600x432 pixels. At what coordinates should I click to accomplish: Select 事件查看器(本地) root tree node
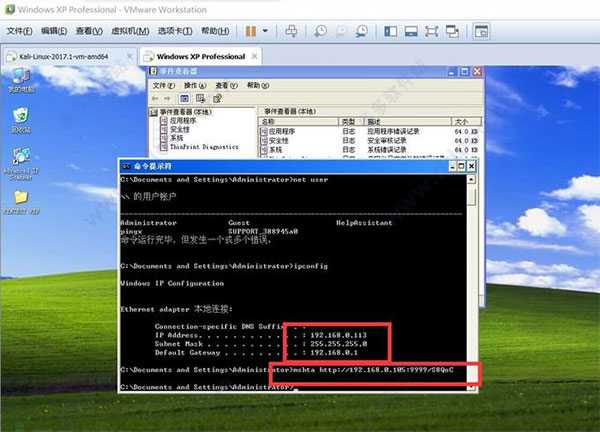tap(185, 112)
